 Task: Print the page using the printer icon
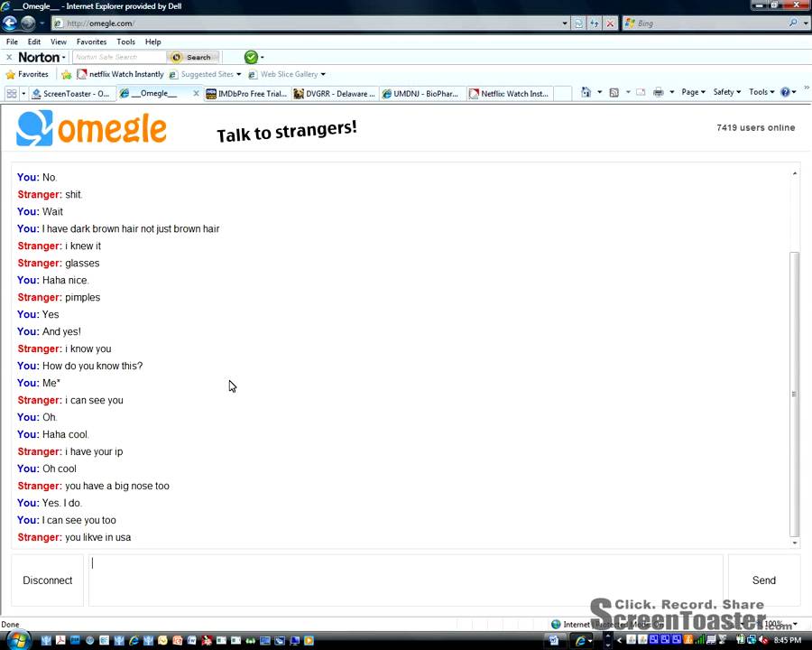click(659, 92)
